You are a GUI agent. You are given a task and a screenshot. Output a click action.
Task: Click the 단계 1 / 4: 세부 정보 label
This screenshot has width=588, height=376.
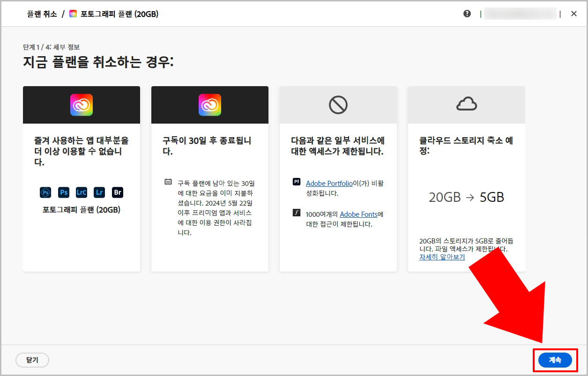pyautogui.click(x=51, y=47)
